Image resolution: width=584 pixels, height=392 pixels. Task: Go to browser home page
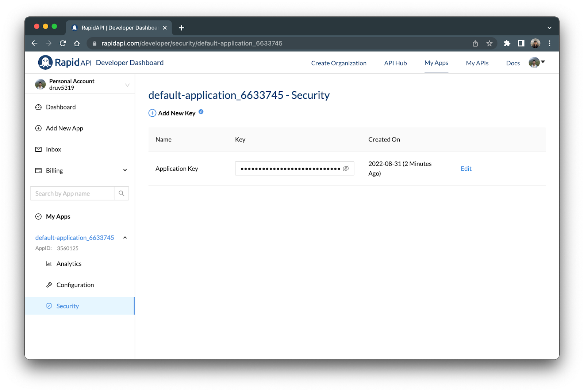pos(77,43)
